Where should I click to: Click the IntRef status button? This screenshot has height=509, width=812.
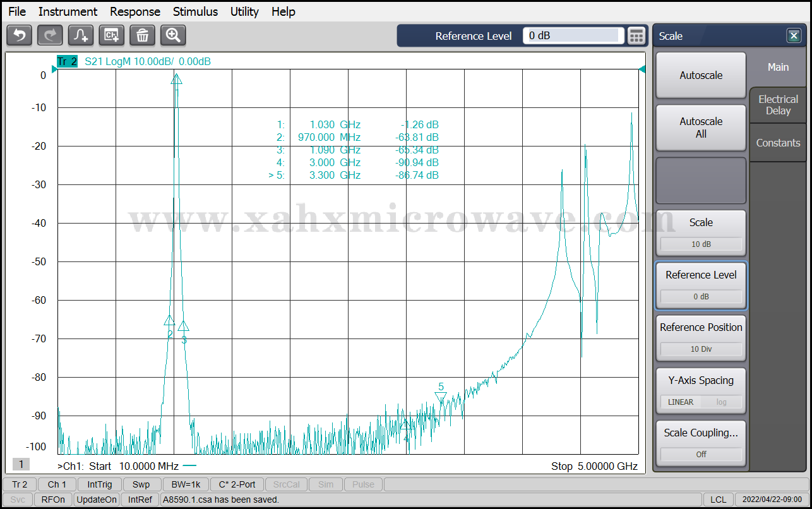click(140, 500)
